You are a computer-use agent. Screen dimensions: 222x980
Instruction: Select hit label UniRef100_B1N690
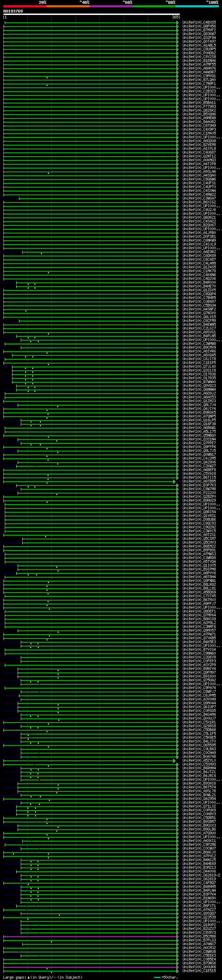pos(199,898)
